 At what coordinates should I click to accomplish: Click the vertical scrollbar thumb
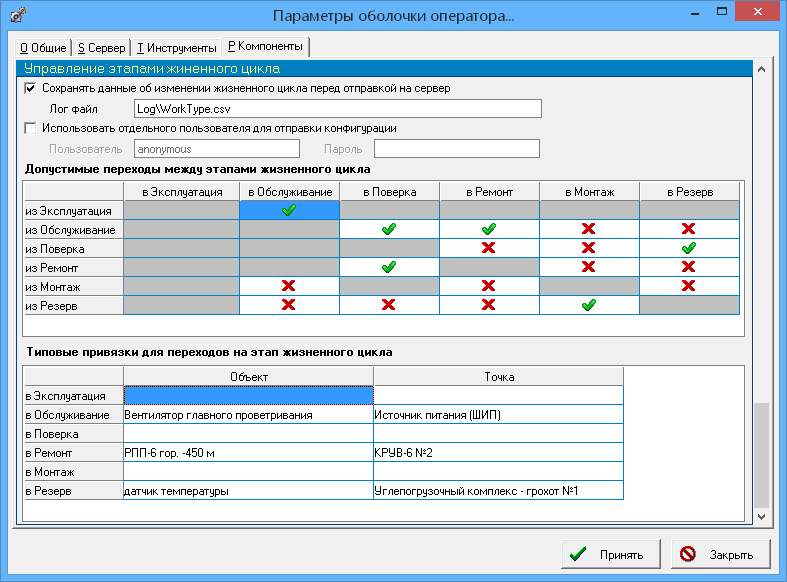tap(761, 455)
